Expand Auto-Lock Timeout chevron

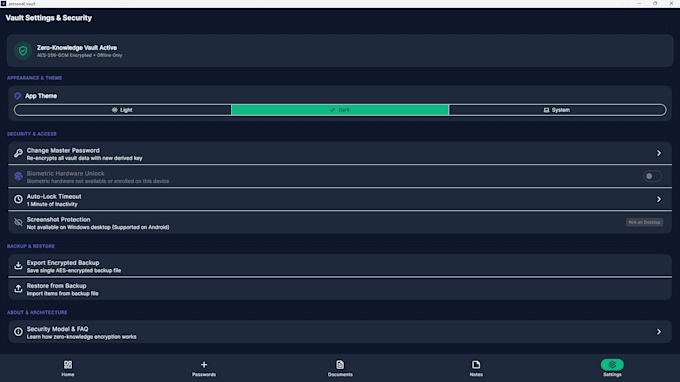point(659,199)
